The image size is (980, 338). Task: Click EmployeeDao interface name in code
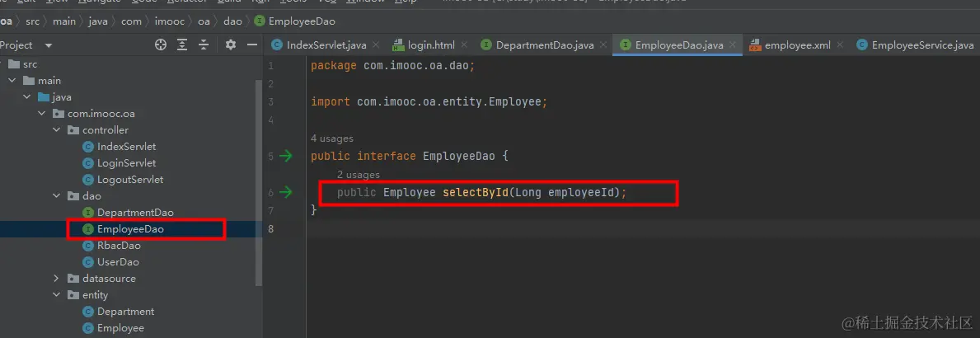pyautogui.click(x=459, y=156)
